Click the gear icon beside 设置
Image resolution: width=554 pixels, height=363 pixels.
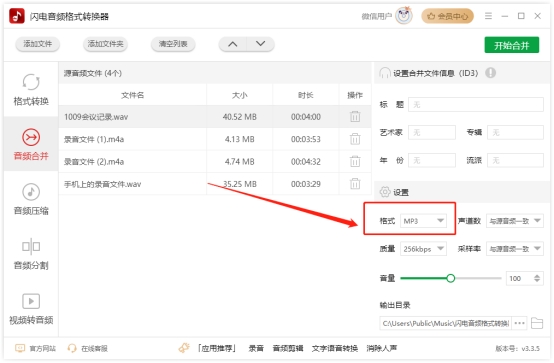coord(385,192)
